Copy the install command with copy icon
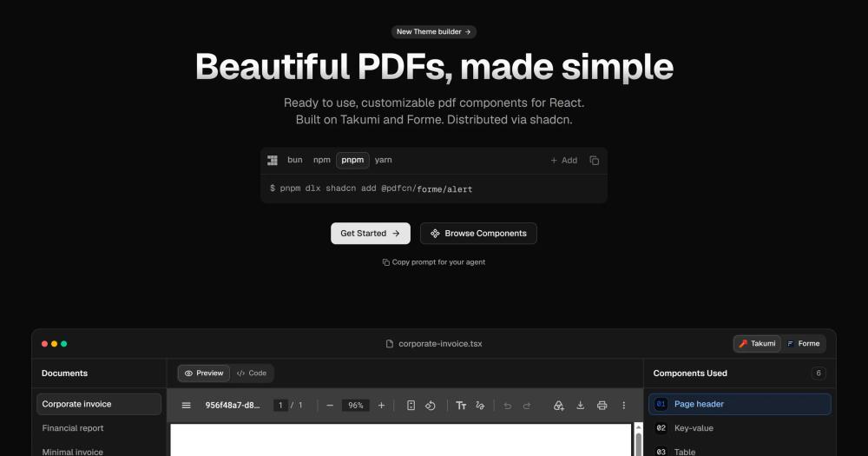The height and width of the screenshot is (456, 868). 594,160
